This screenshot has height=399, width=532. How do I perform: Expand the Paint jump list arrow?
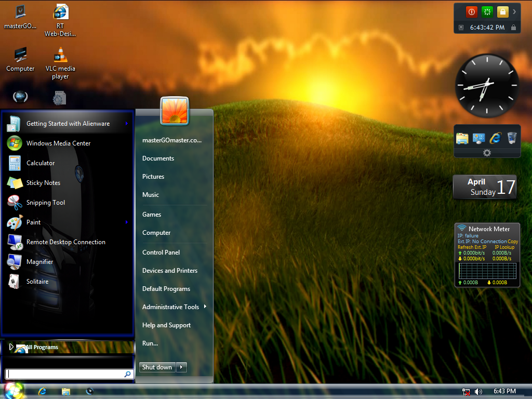coord(127,222)
